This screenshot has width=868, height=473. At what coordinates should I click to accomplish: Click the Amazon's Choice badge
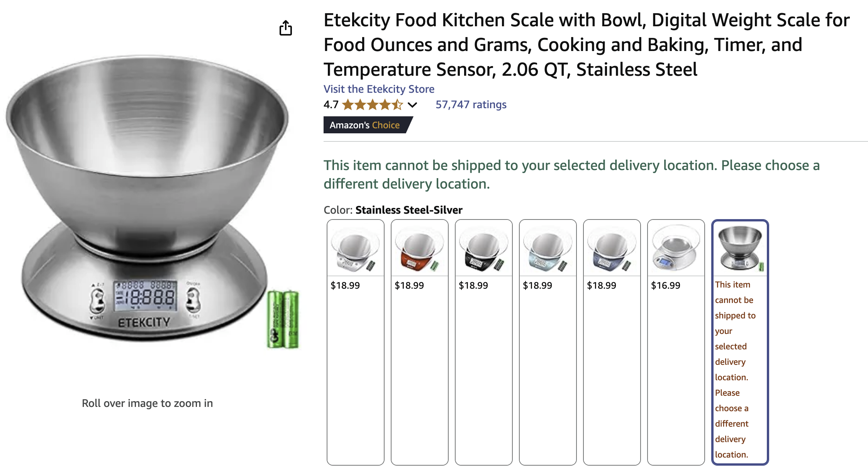coord(365,125)
